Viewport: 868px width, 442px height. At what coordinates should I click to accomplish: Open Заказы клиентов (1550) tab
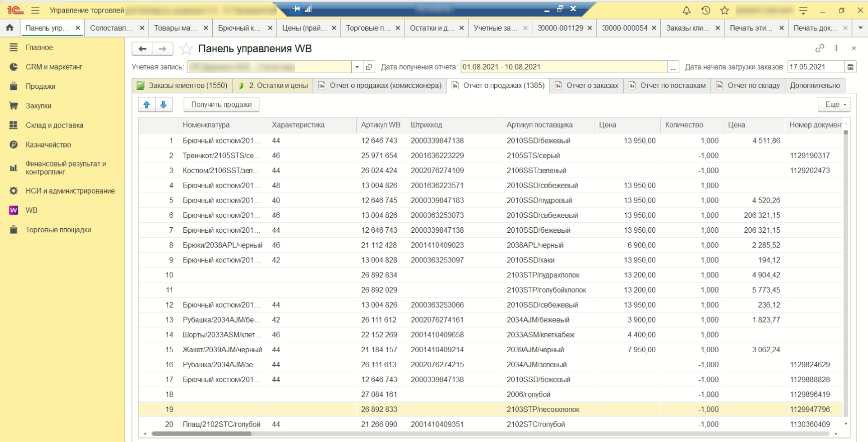(x=182, y=85)
